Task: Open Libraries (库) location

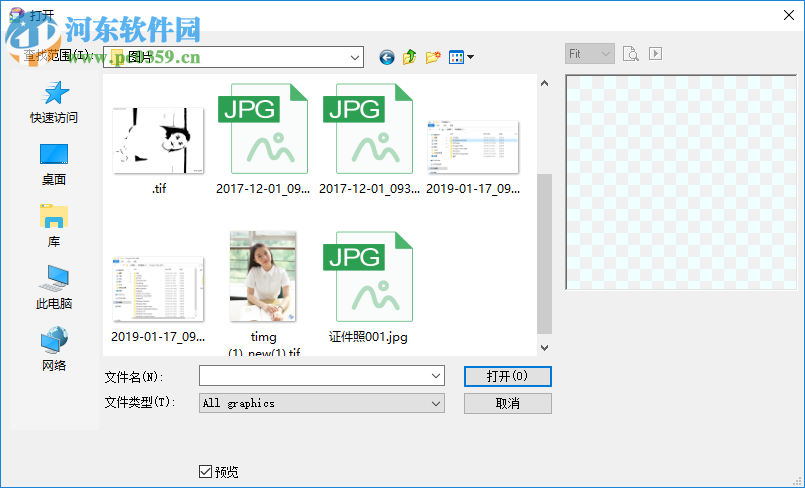Action: point(54,226)
